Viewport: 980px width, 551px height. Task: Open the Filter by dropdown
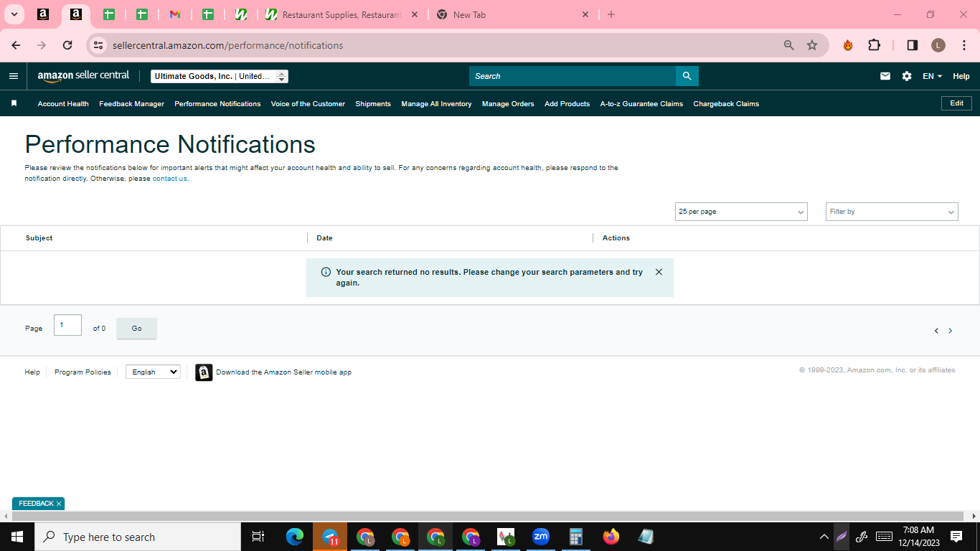click(x=892, y=212)
